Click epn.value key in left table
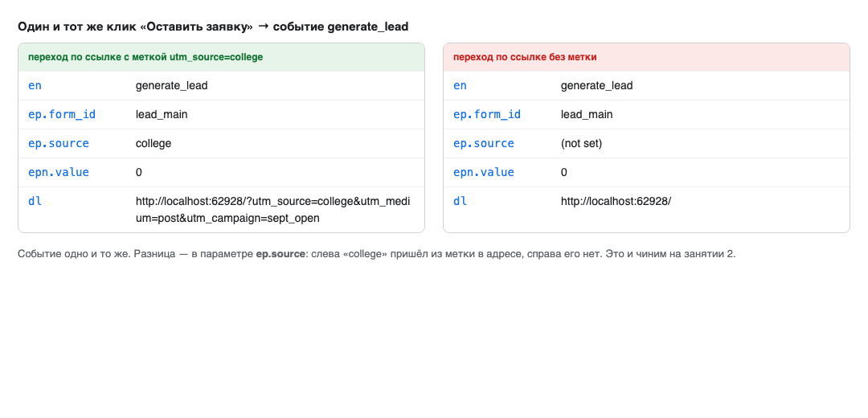Viewport: 868px width, 418px height. (59, 172)
